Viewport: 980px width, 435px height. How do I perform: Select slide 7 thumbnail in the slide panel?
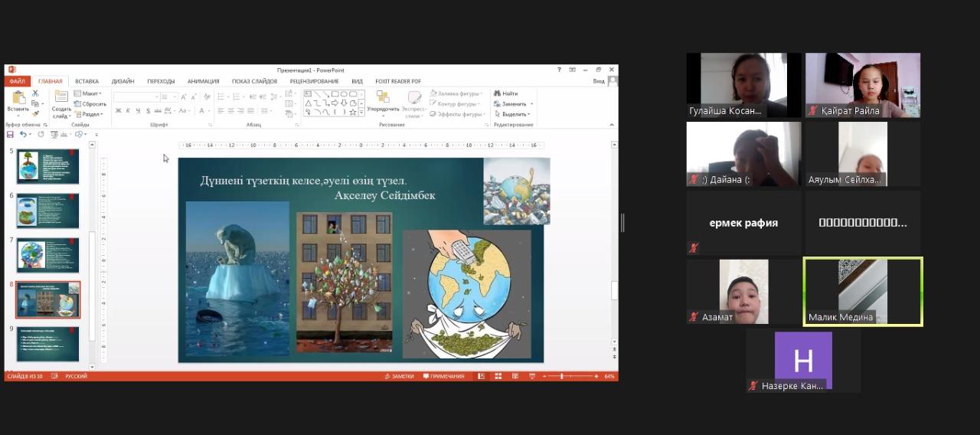[47, 254]
